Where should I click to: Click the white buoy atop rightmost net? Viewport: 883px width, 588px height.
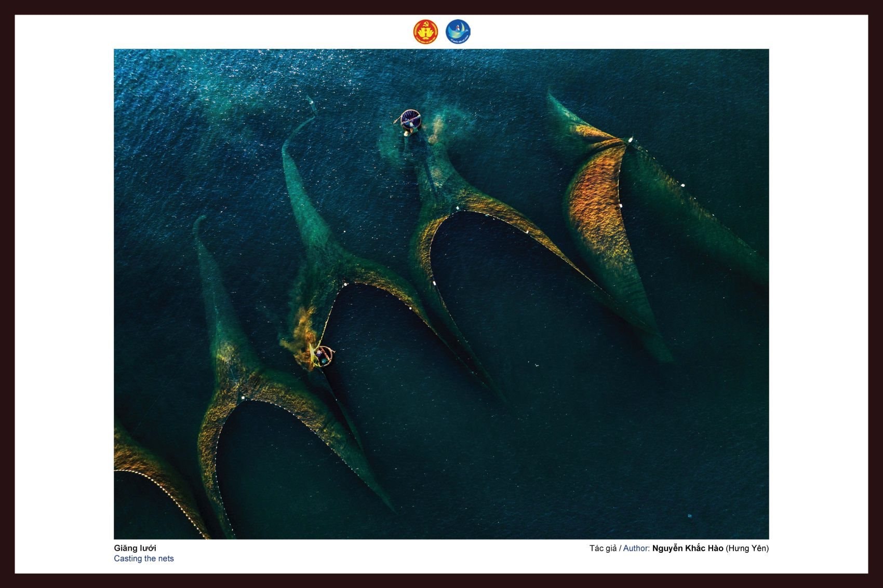pyautogui.click(x=630, y=140)
